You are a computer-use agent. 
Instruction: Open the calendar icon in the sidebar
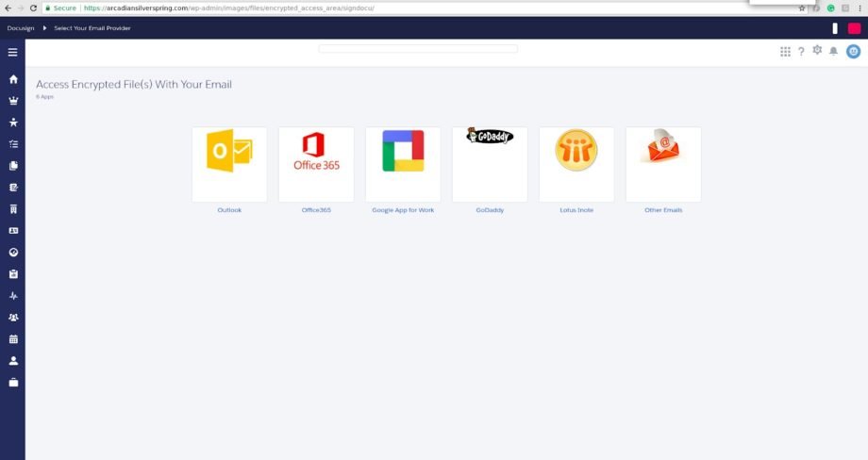(13, 338)
